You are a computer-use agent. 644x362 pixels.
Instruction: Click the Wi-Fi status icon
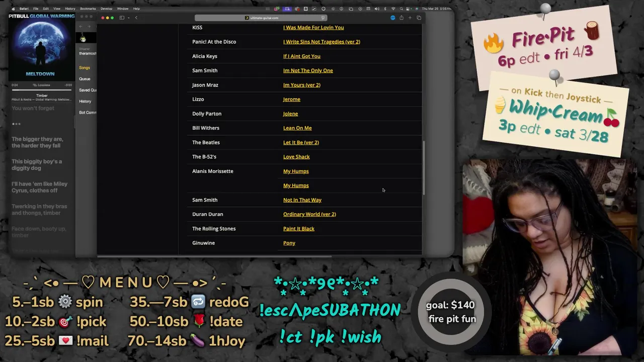click(x=393, y=9)
